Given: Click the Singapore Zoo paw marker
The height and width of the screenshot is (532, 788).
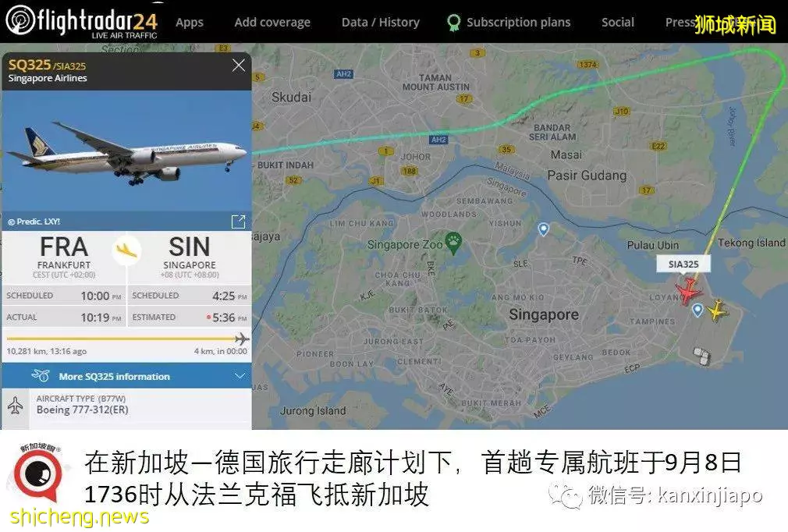Looking at the screenshot, I should [x=453, y=242].
